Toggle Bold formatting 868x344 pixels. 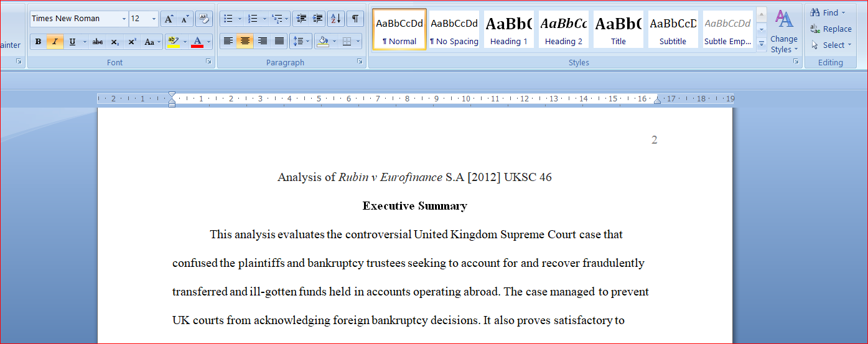click(38, 42)
